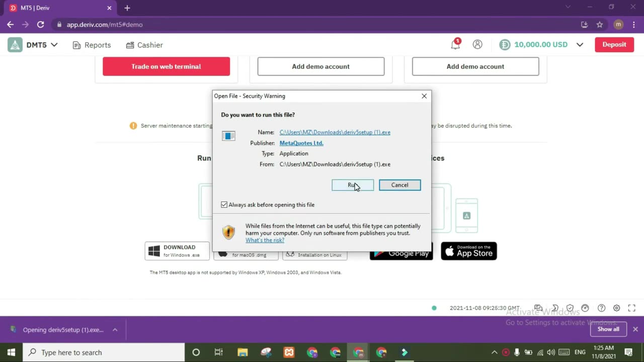Screen dimensions: 644x362
Task: Toggle the full screen icon in footer
Action: coord(632,308)
